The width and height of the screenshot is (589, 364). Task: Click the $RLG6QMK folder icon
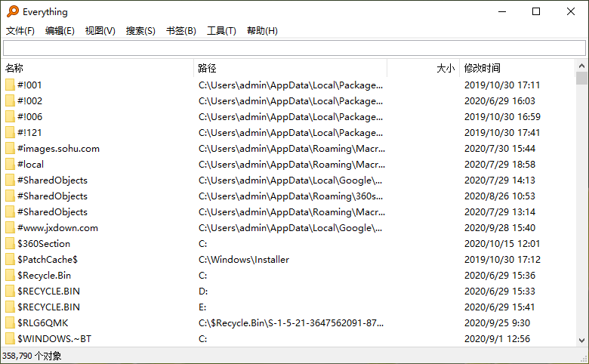10,323
